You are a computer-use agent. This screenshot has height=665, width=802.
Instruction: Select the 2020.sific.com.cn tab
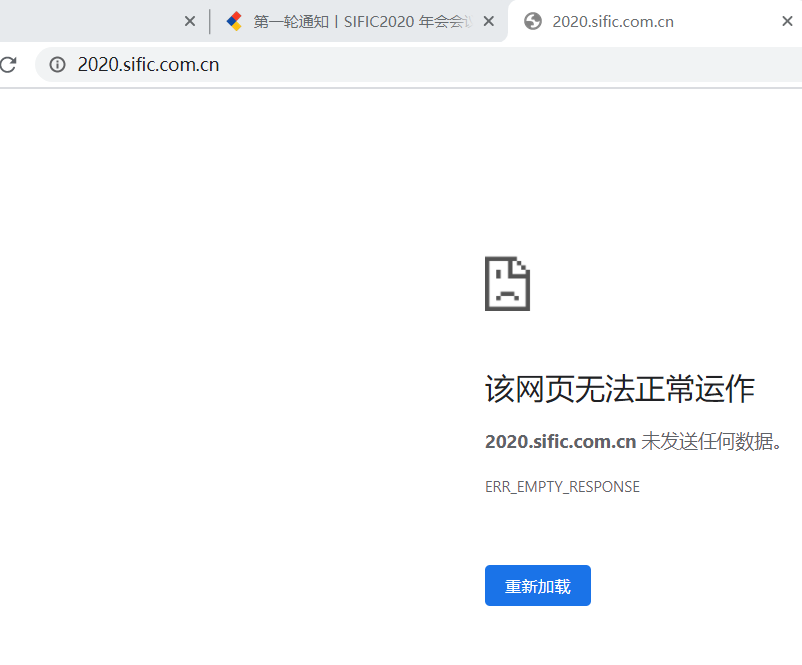tap(610, 20)
